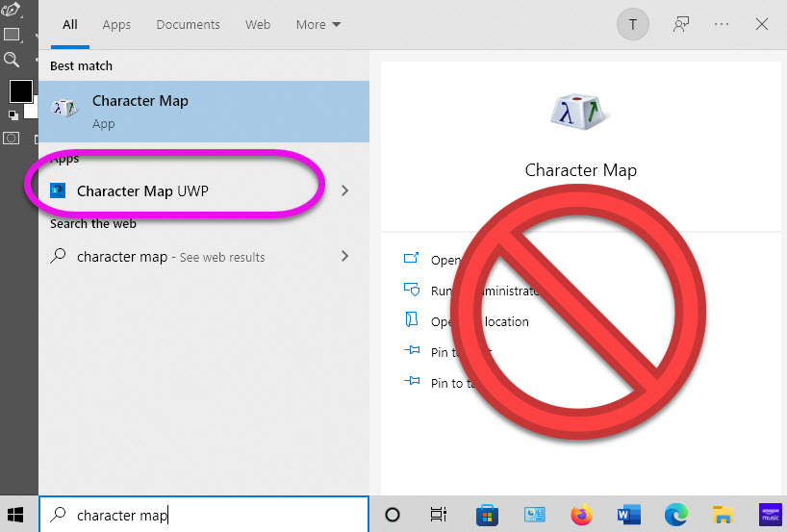This screenshot has width=787, height=532.
Task: Select the Character Map UWP result
Action: pos(204,190)
